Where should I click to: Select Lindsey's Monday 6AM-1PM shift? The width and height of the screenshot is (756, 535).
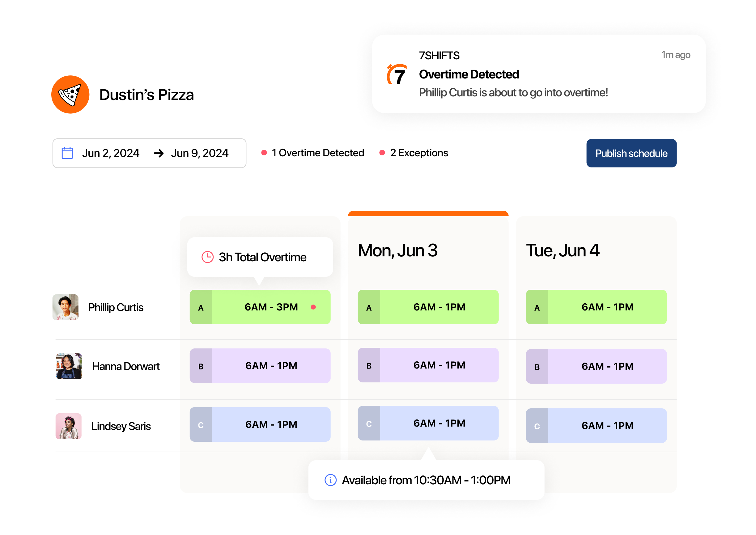tap(428, 423)
